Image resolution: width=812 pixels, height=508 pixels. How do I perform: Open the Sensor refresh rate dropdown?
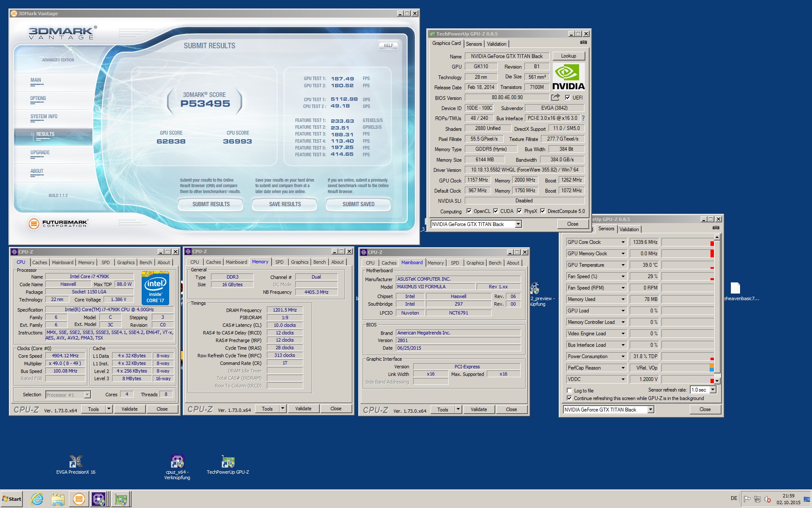coord(713,389)
